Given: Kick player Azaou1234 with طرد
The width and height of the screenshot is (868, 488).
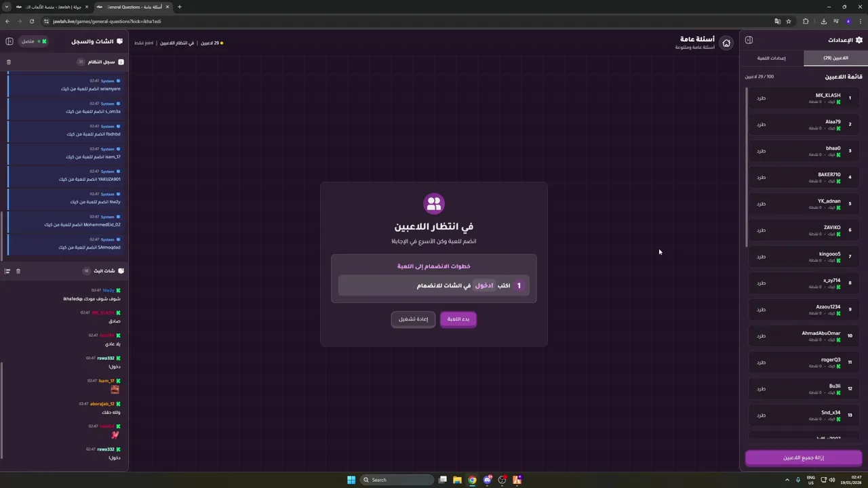Looking at the screenshot, I should pyautogui.click(x=761, y=310).
